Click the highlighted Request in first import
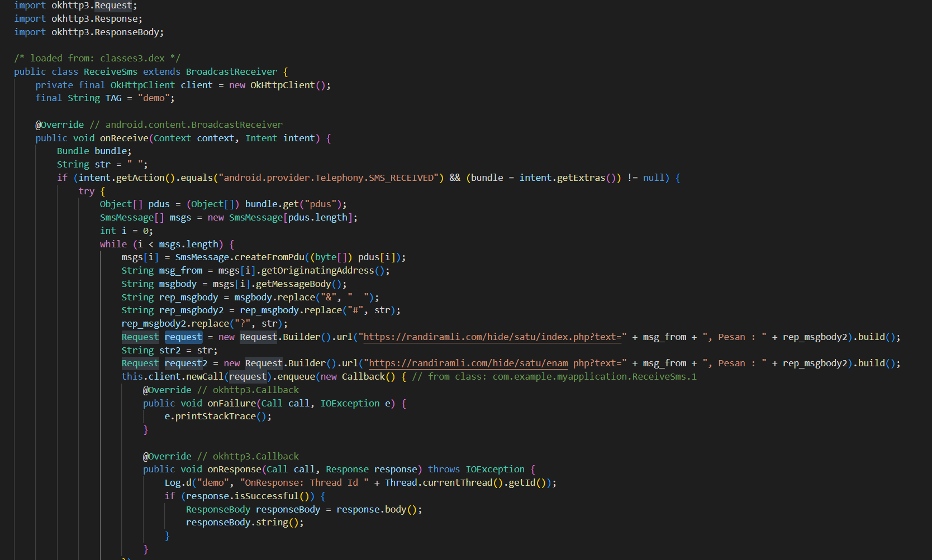Image resolution: width=932 pixels, height=560 pixels. point(113,6)
